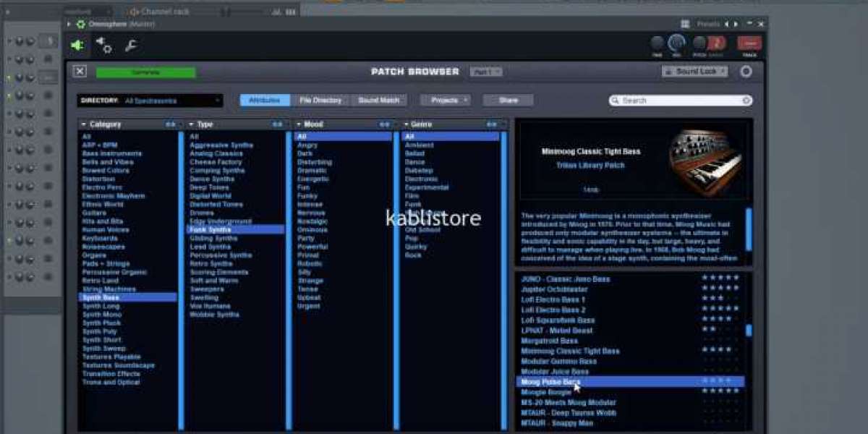Open the Projects dropdown
Image resolution: width=868 pixels, height=434 pixels.
click(x=445, y=101)
